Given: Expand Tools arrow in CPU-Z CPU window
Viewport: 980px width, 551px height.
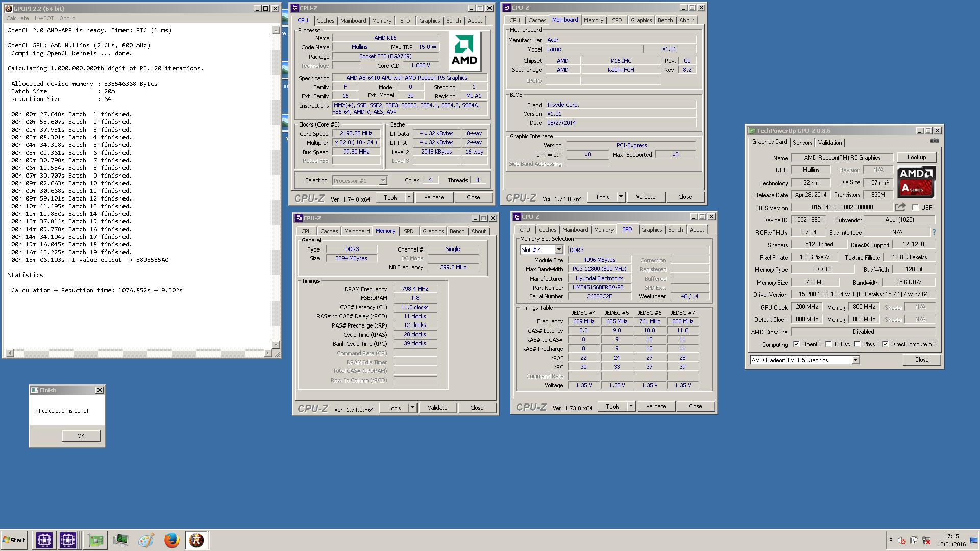Looking at the screenshot, I should tap(409, 197).
